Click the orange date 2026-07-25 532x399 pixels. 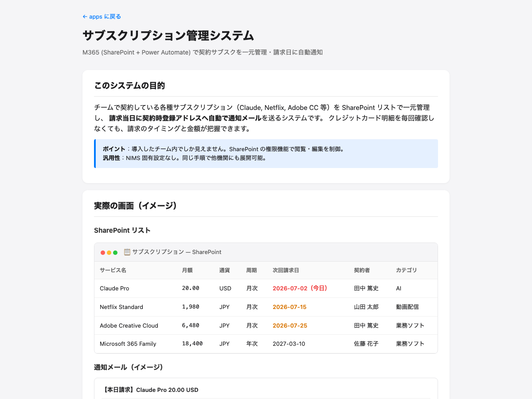pos(290,325)
